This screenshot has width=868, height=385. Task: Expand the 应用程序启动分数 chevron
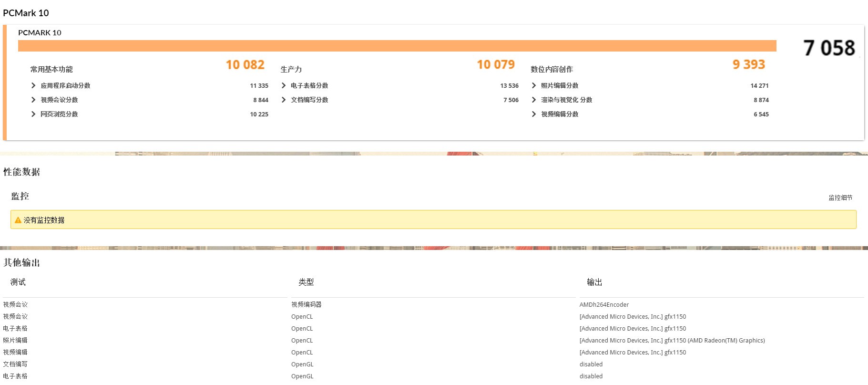(33, 85)
